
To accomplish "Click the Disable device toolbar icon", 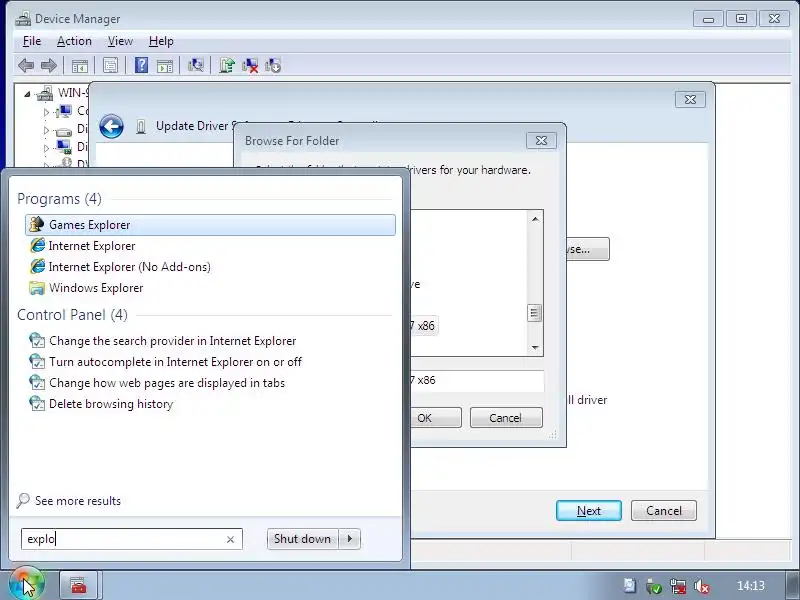I will point(273,65).
